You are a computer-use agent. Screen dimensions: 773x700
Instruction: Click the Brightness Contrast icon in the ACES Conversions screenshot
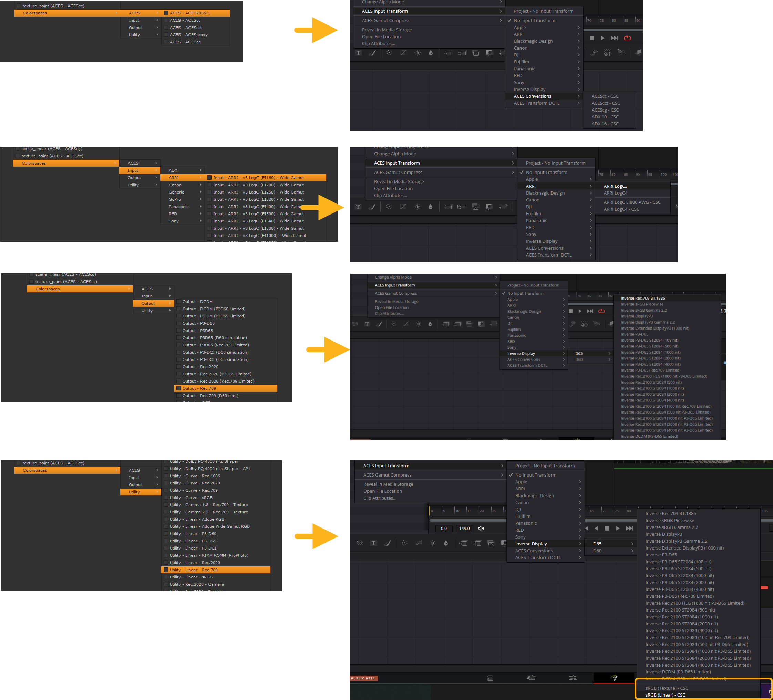coord(417,53)
